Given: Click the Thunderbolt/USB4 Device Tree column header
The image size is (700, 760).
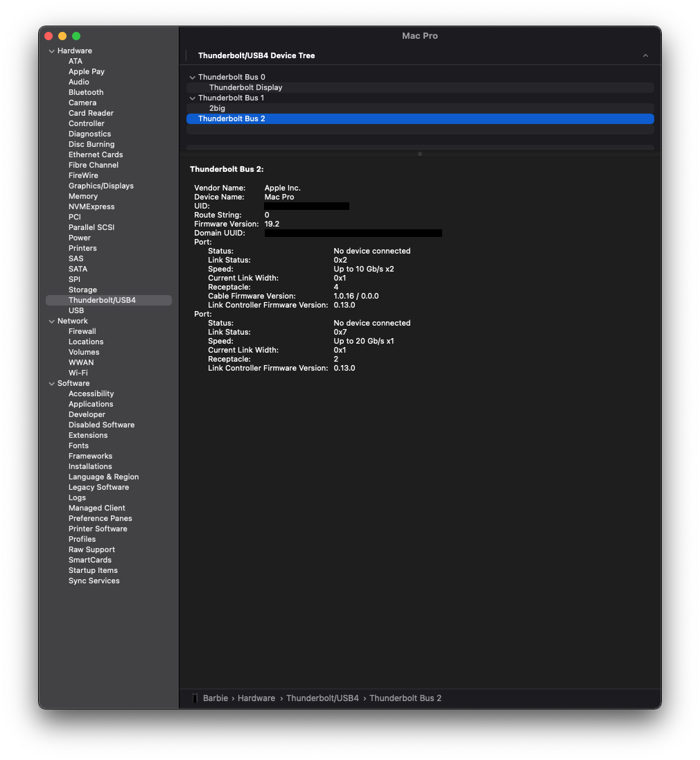Looking at the screenshot, I should click(256, 55).
